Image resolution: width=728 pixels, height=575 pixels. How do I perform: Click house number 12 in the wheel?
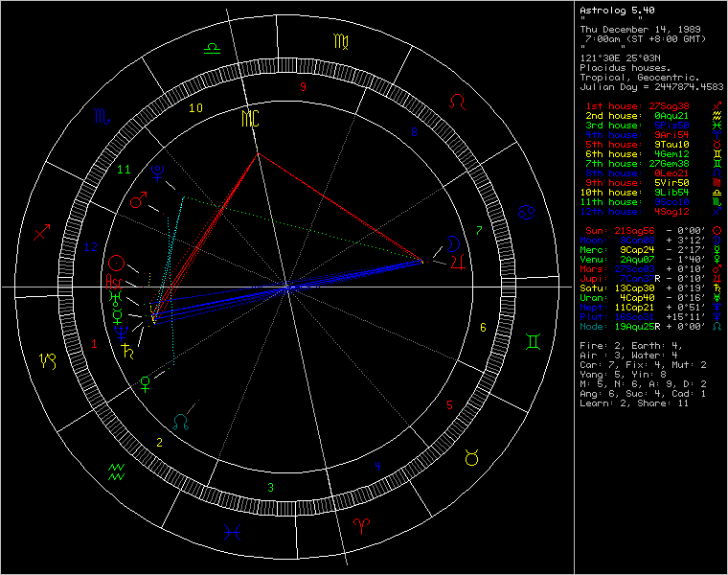(x=91, y=247)
